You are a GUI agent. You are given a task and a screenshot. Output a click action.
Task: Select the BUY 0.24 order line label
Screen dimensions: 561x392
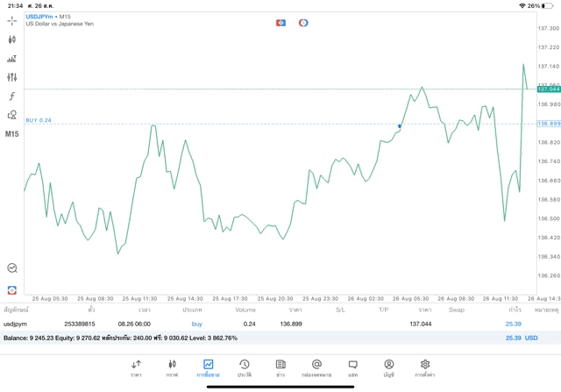pyautogui.click(x=39, y=120)
